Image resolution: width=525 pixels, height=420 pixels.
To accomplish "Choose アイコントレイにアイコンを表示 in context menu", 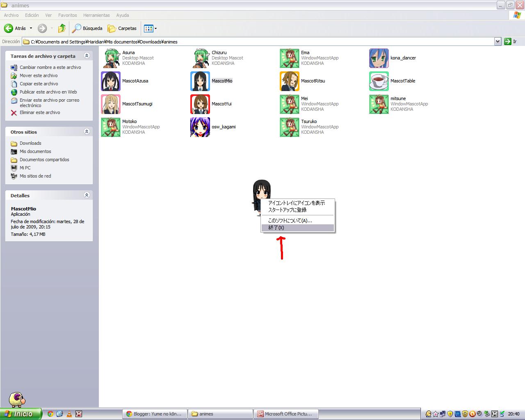I will coord(298,203).
